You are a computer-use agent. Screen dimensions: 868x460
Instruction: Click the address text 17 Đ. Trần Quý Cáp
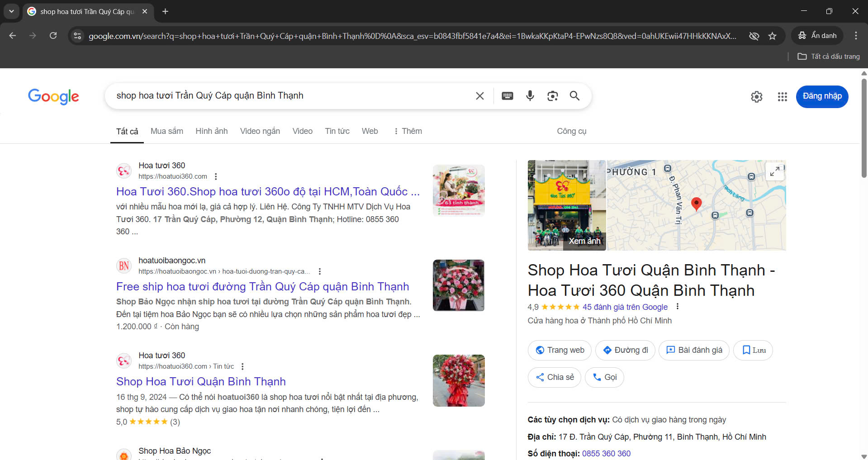[x=662, y=437]
